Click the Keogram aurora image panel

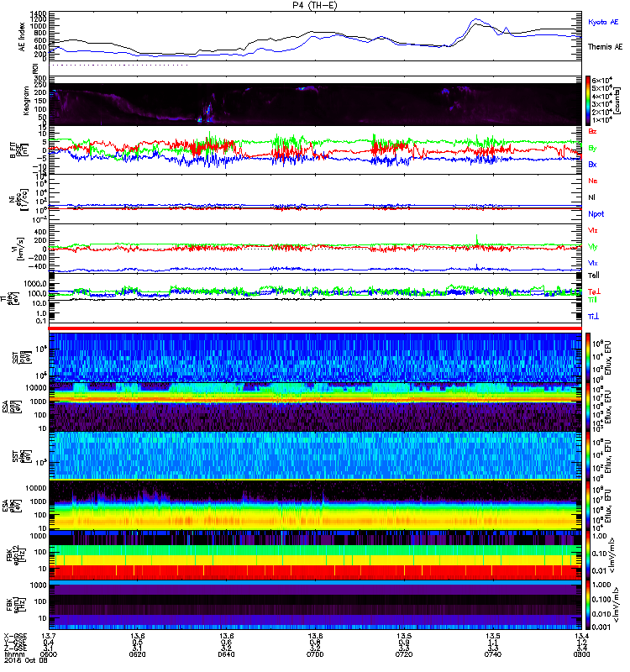315,104
